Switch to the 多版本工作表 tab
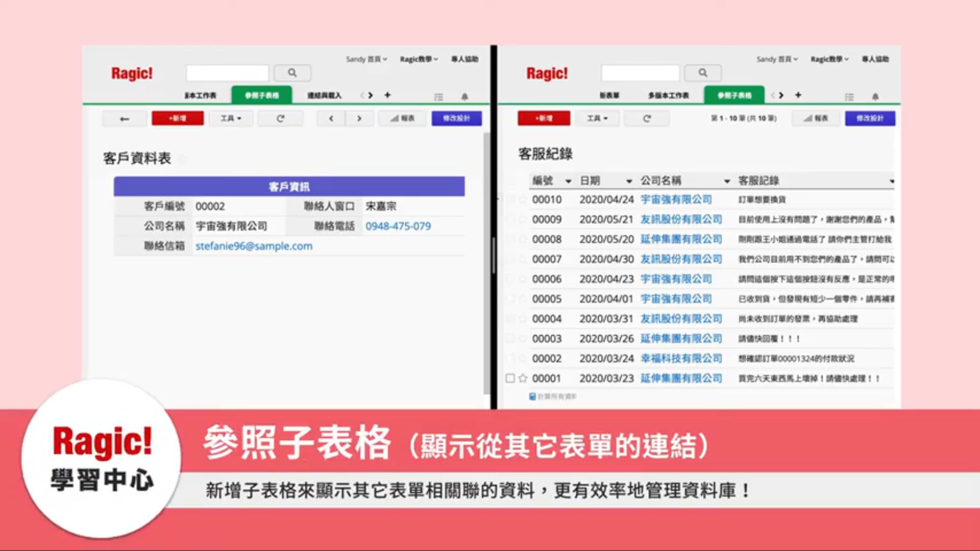Screen dimensions: 980x551 coord(668,95)
